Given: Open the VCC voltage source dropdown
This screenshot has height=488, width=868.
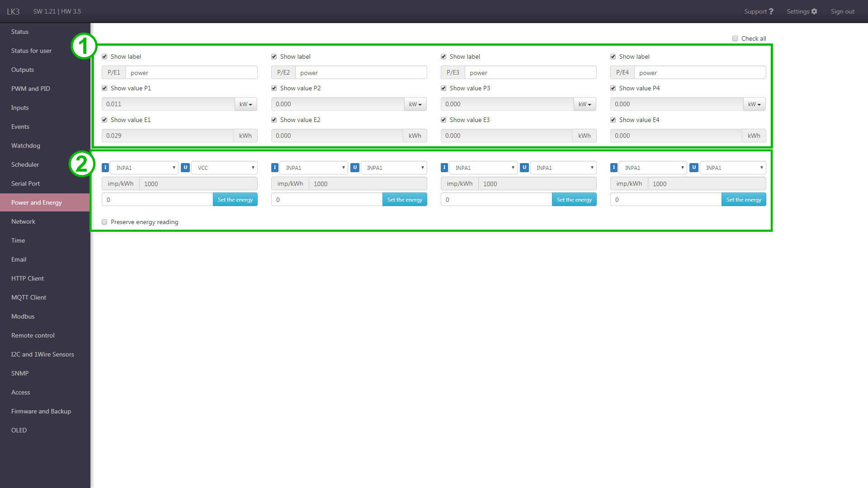Looking at the screenshot, I should 225,168.
